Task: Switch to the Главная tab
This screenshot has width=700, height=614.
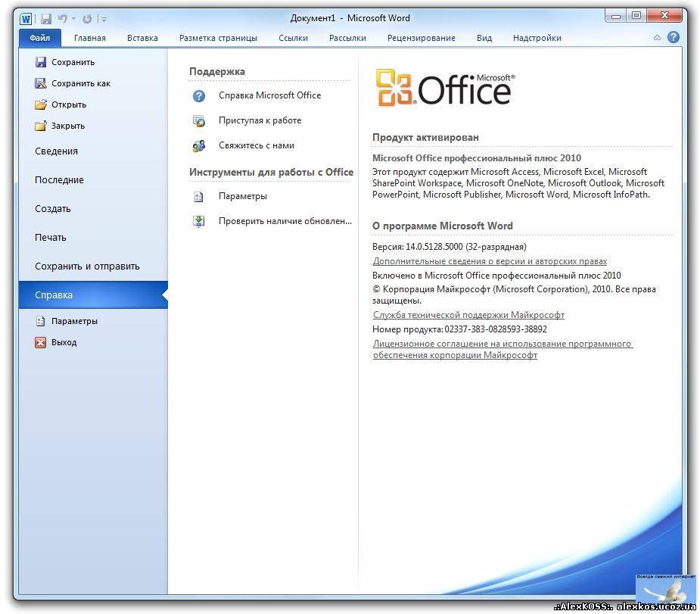Action: pos(90,38)
